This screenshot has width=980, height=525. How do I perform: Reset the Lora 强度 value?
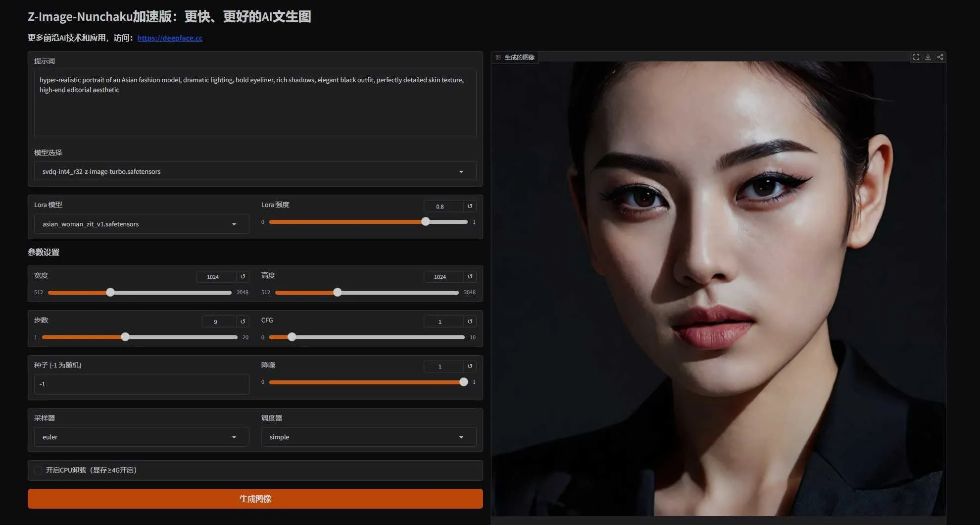click(469, 206)
